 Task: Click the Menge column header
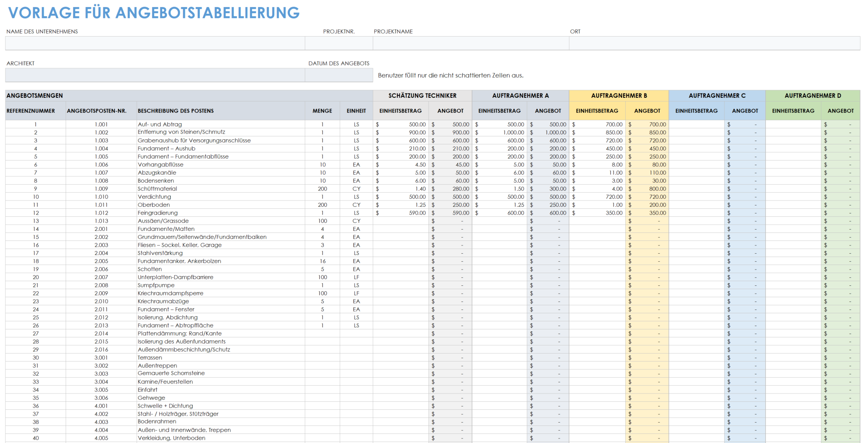322,111
